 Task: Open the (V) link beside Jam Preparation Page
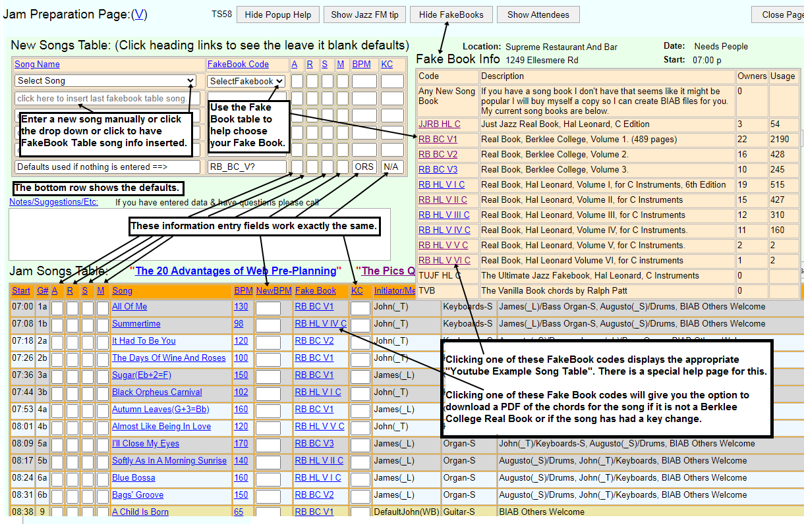pos(140,14)
